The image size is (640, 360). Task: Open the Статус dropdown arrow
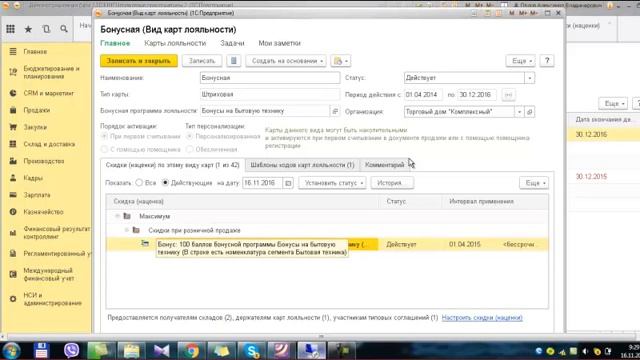(530, 78)
